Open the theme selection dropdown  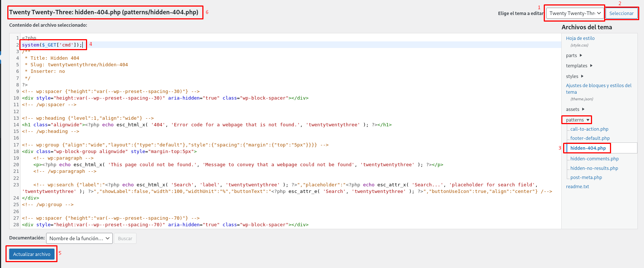575,13
